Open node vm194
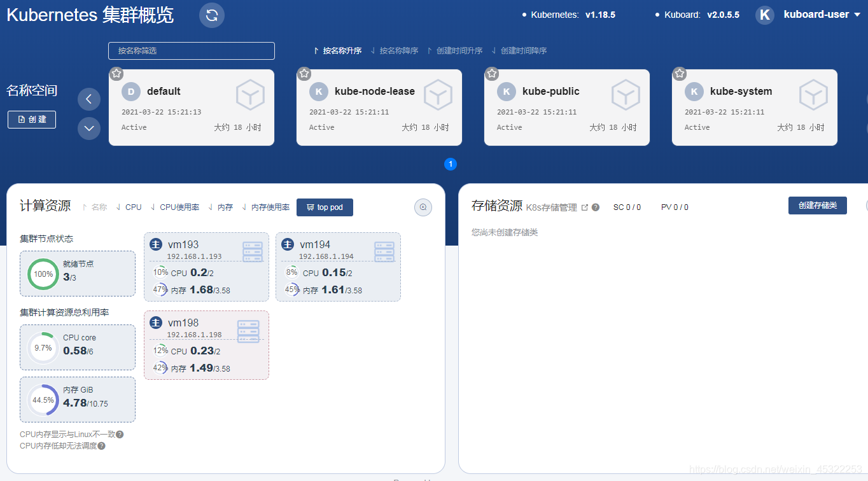The height and width of the screenshot is (481, 868). [x=339, y=267]
